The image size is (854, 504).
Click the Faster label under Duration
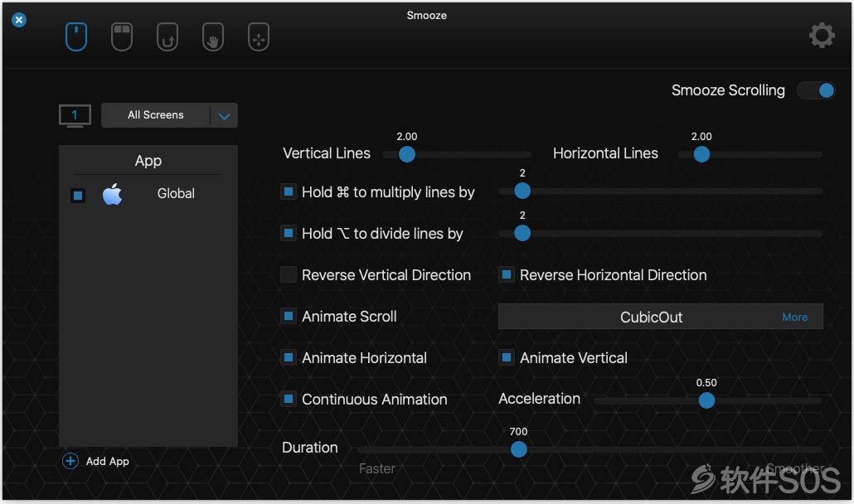click(x=377, y=468)
